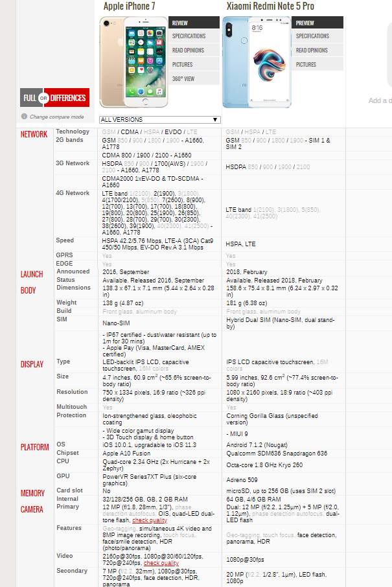Click 'Nano-SIM' value for iPhone 7

pos(117,323)
